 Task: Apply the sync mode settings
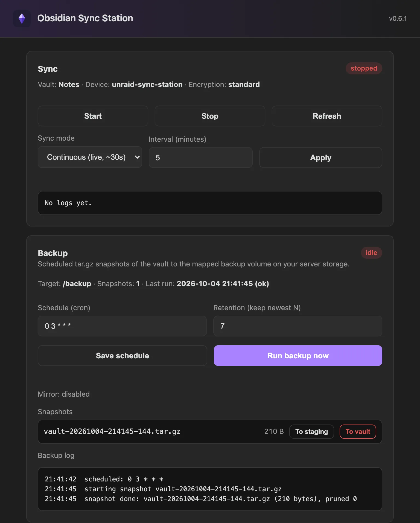point(321,158)
